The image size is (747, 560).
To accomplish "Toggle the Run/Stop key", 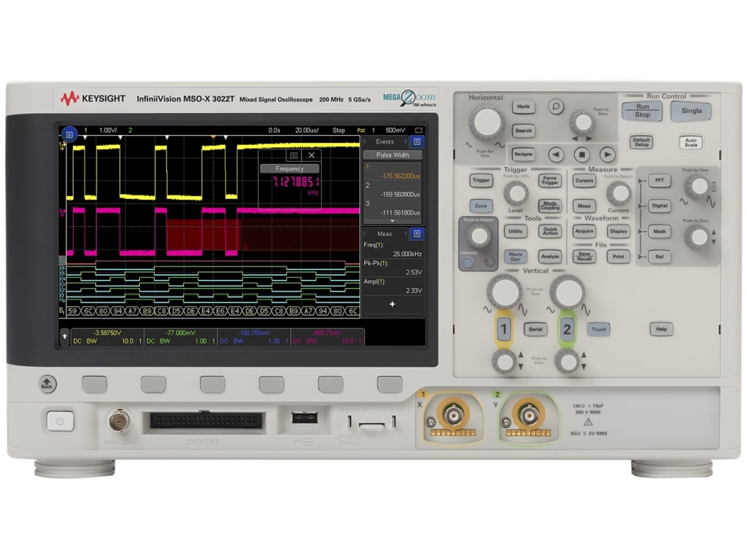I will (x=642, y=111).
